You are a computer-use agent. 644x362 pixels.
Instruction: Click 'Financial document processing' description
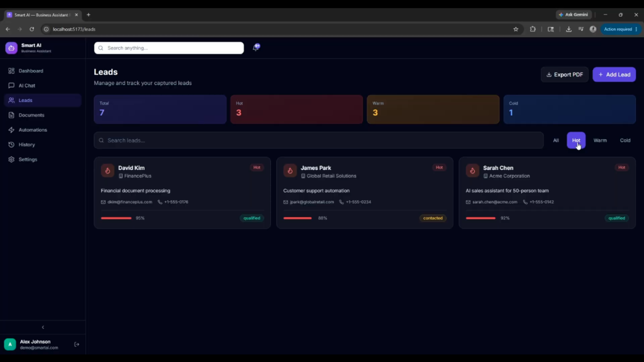[x=136, y=191]
